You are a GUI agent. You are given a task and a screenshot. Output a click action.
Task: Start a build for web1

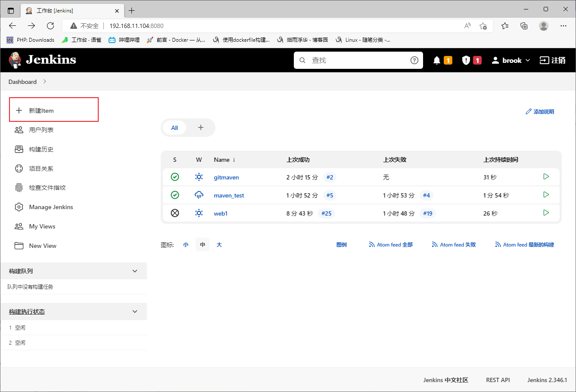point(546,213)
